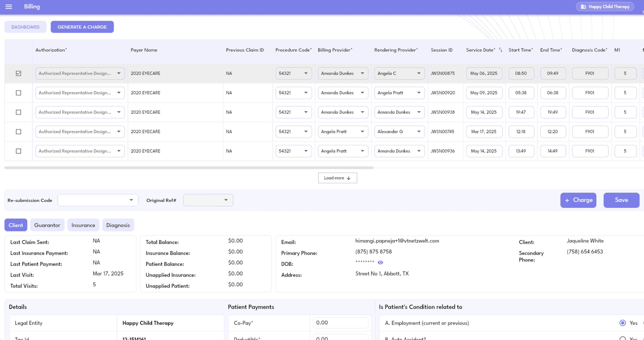The image size is (644, 340).
Task: Click the plus Charge button
Action: pyautogui.click(x=578, y=200)
